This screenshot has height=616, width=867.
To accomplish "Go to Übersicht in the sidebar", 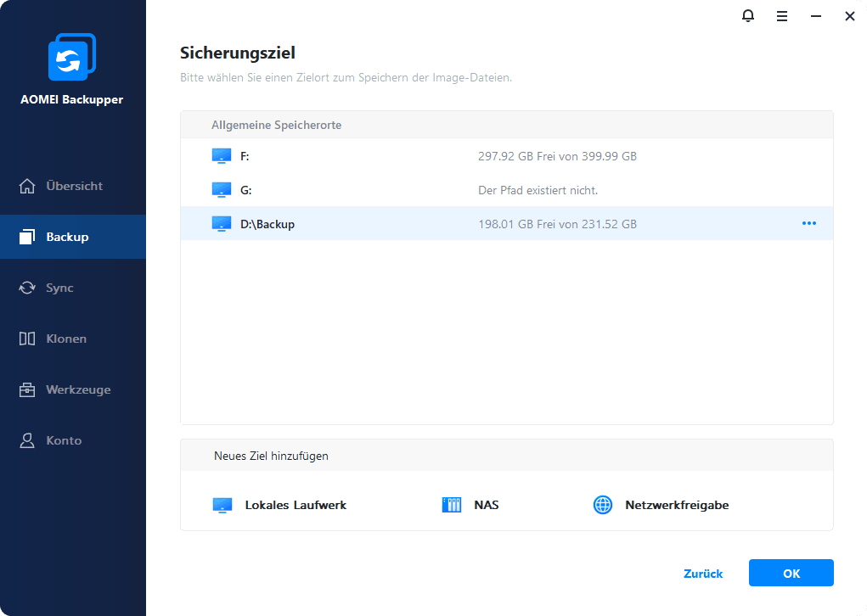I will (x=73, y=186).
